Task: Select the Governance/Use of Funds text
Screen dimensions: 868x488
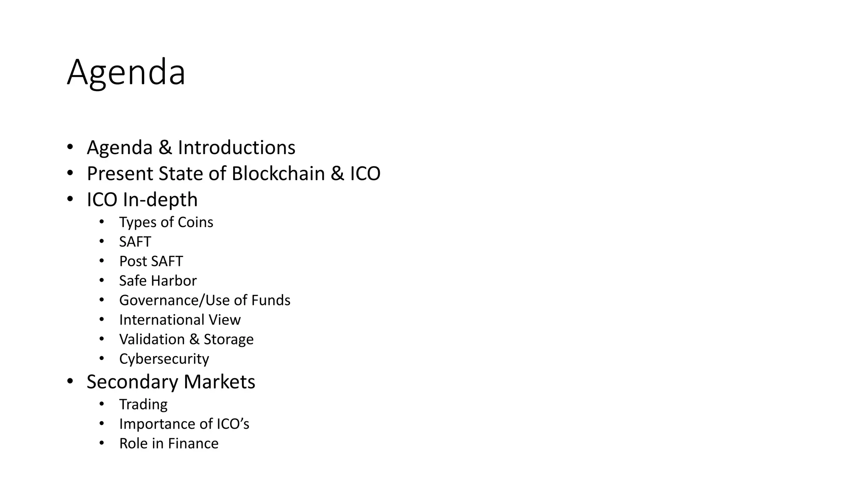Action: 205,300
